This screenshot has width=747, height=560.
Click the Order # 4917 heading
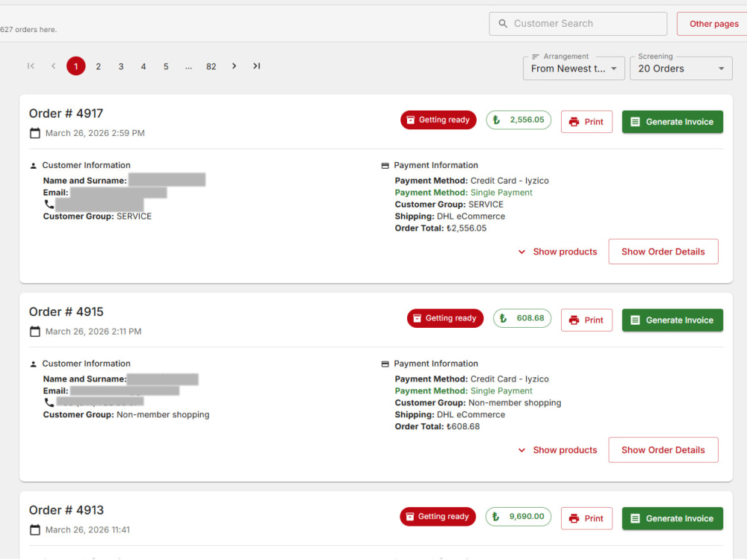point(66,113)
